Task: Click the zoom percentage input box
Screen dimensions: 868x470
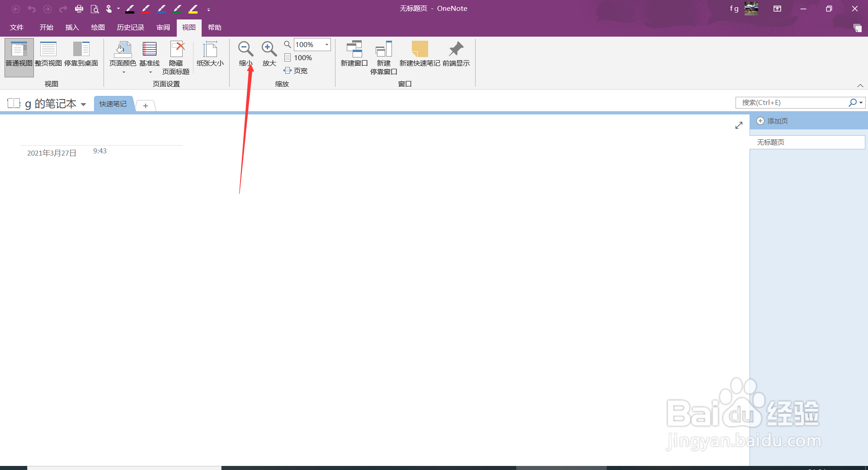Action: pyautogui.click(x=309, y=45)
